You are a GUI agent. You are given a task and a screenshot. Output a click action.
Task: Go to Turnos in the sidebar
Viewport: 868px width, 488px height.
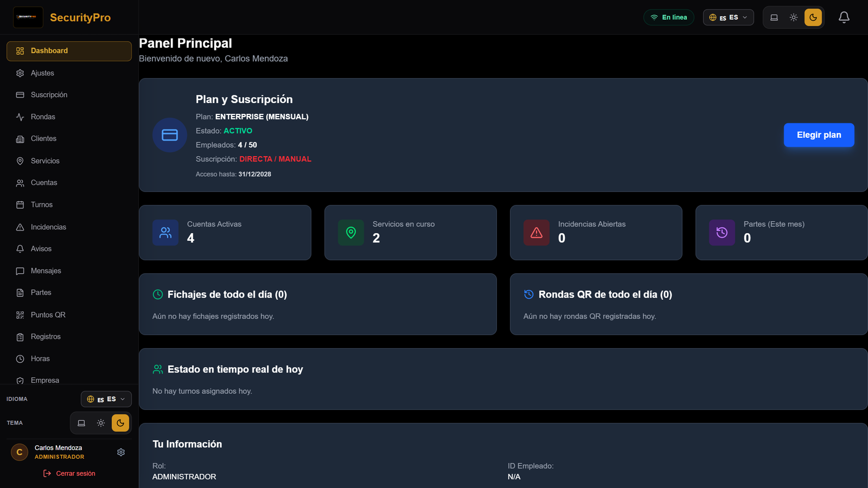click(x=69, y=205)
